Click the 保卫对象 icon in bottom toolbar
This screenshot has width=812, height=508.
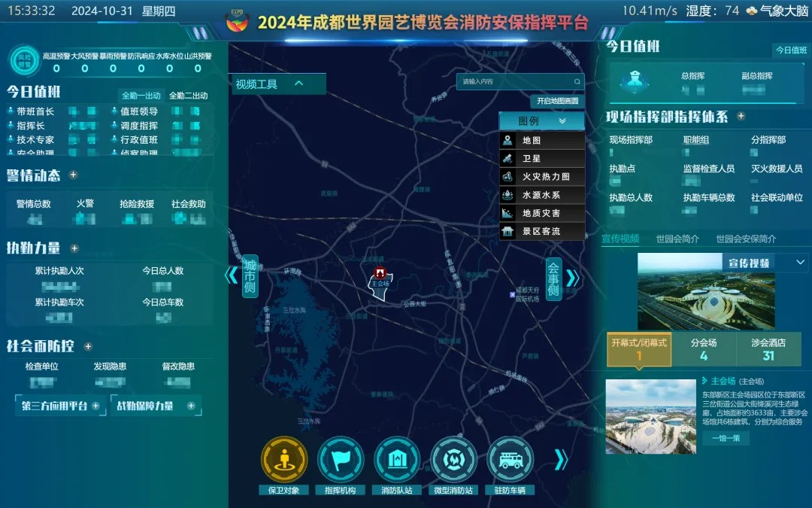pyautogui.click(x=284, y=459)
